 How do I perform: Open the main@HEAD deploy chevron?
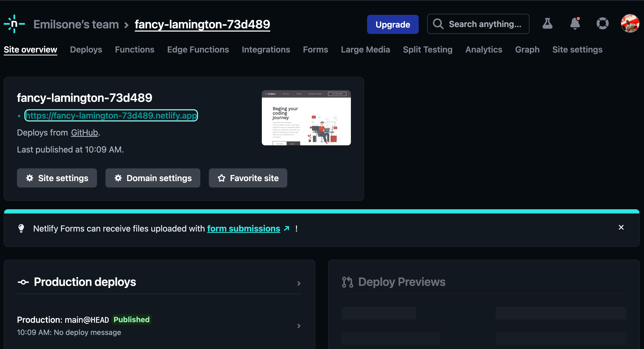[299, 326]
